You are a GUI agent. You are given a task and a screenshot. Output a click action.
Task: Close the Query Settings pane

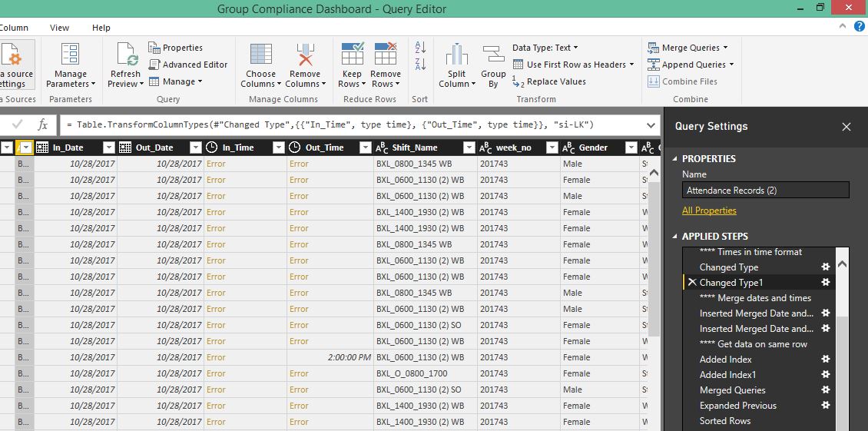tap(846, 127)
